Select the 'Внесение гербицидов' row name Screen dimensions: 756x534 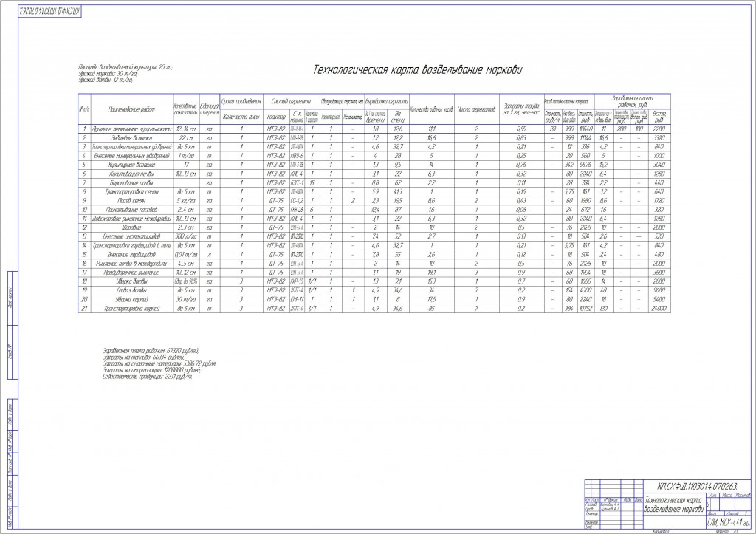131,255
